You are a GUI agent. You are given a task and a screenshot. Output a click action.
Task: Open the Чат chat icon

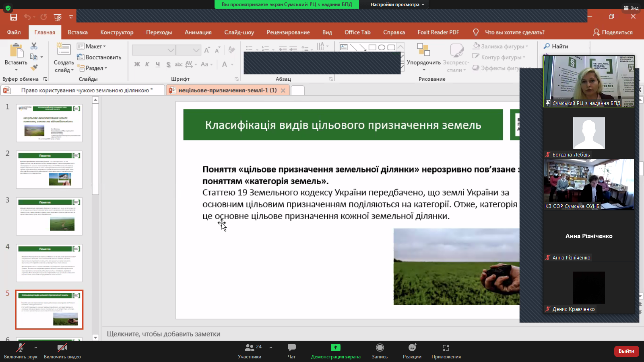(292, 347)
